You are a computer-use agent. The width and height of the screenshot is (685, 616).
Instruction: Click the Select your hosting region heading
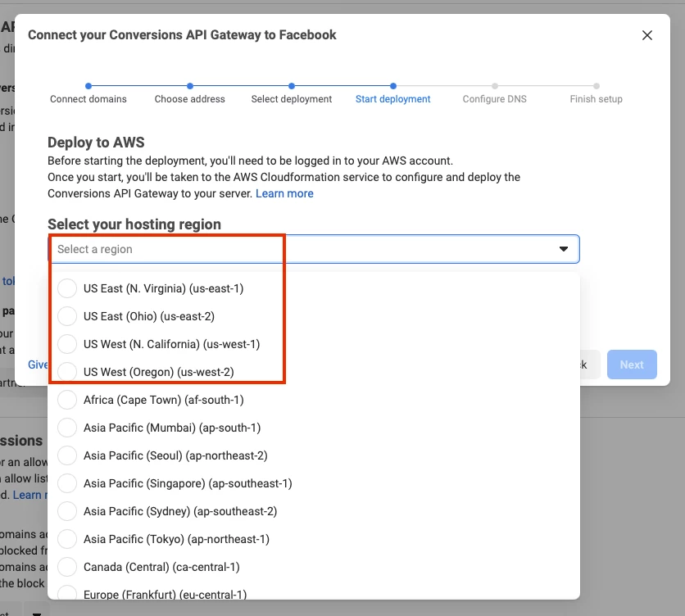(134, 224)
